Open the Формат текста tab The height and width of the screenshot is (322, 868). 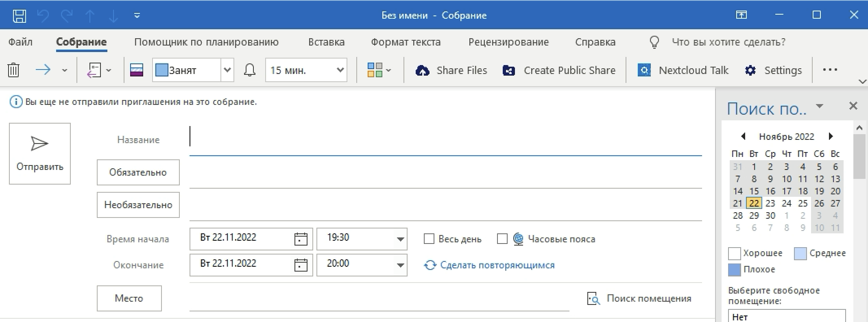(406, 42)
